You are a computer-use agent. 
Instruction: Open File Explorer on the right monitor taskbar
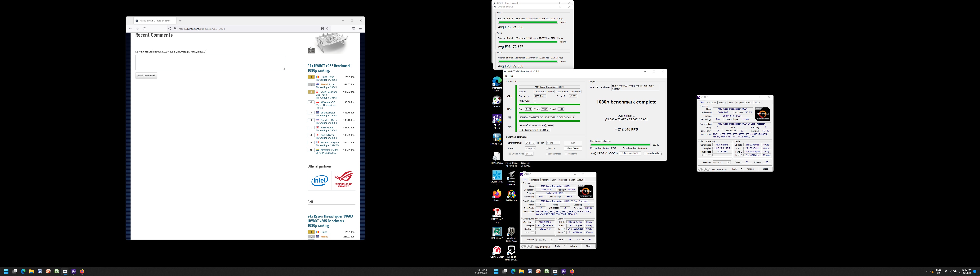click(522, 271)
